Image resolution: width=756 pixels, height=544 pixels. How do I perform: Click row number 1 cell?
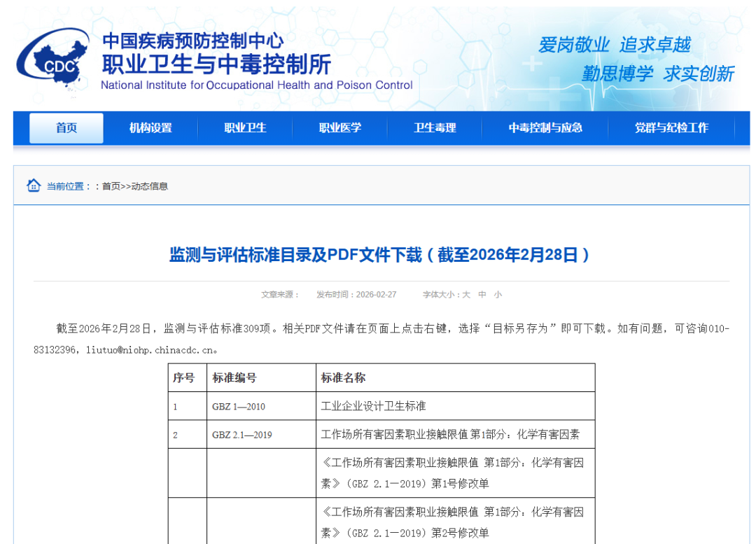[187, 406]
